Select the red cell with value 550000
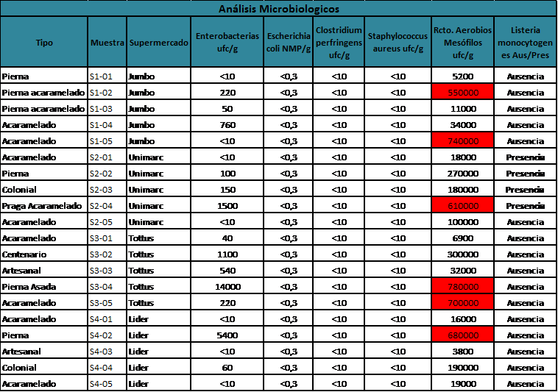Image resolution: width=558 pixels, height=392 pixels. click(x=462, y=92)
